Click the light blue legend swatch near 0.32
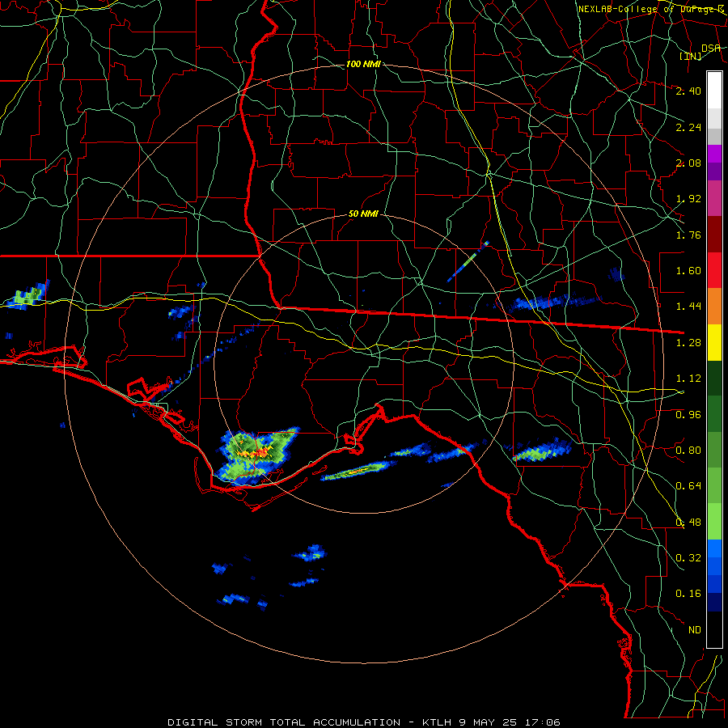 coord(714,548)
